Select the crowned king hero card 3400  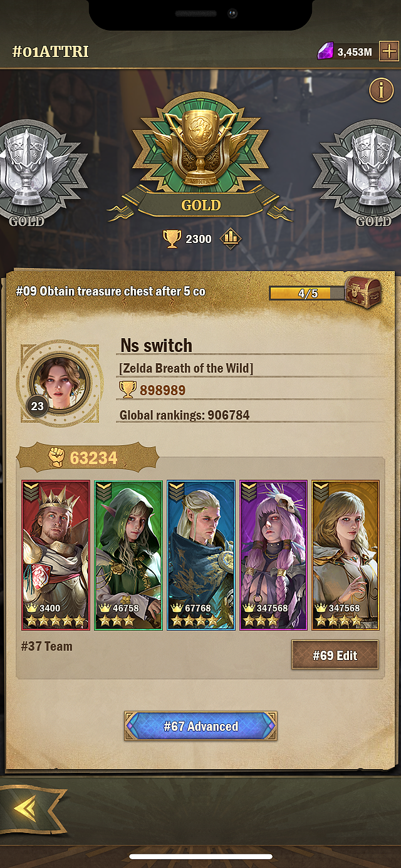pyautogui.click(x=56, y=555)
